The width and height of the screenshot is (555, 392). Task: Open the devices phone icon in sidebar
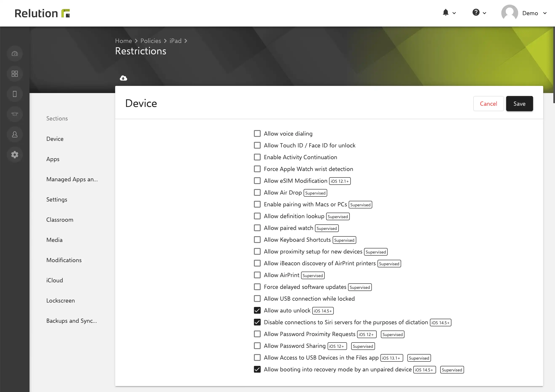(15, 94)
